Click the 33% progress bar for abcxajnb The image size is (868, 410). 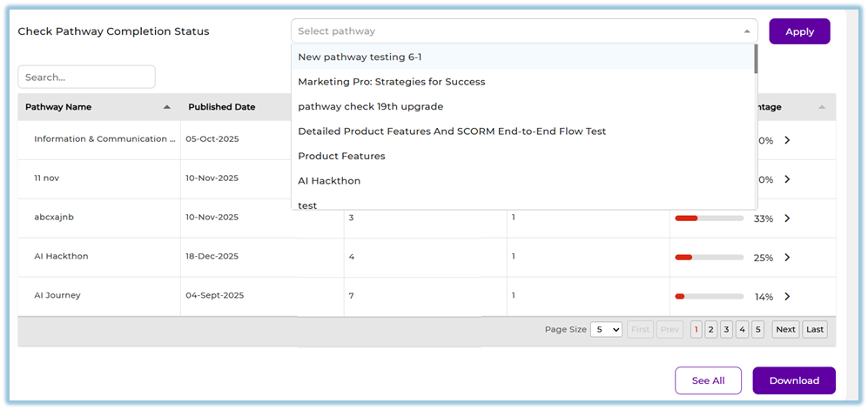[709, 218]
